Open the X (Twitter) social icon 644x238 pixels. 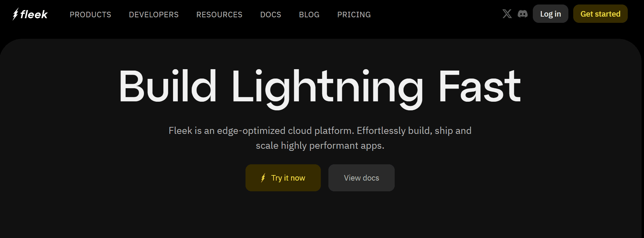[x=507, y=14]
